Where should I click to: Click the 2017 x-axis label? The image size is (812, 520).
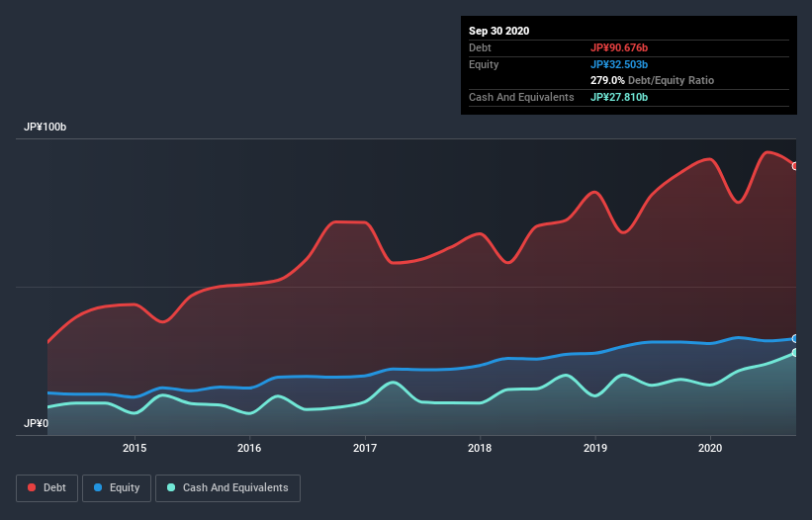click(x=365, y=448)
